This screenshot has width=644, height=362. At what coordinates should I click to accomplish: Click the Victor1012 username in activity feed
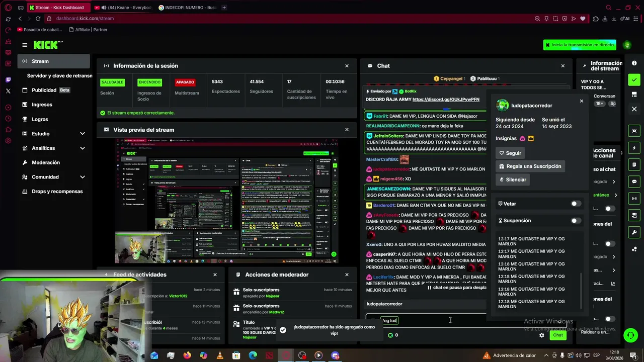[x=178, y=296]
